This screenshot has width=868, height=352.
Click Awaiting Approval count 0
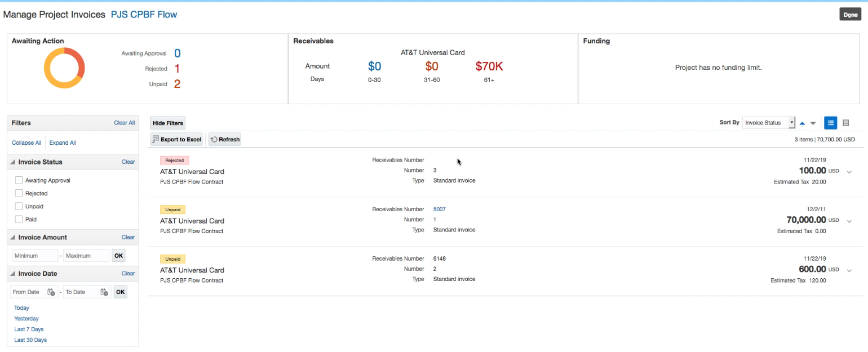pyautogui.click(x=177, y=54)
